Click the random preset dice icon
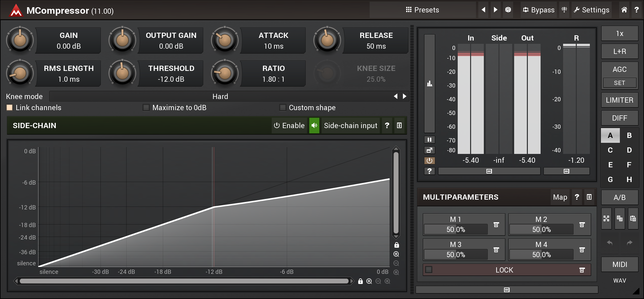The width and height of the screenshot is (644, 299). pyautogui.click(x=508, y=10)
